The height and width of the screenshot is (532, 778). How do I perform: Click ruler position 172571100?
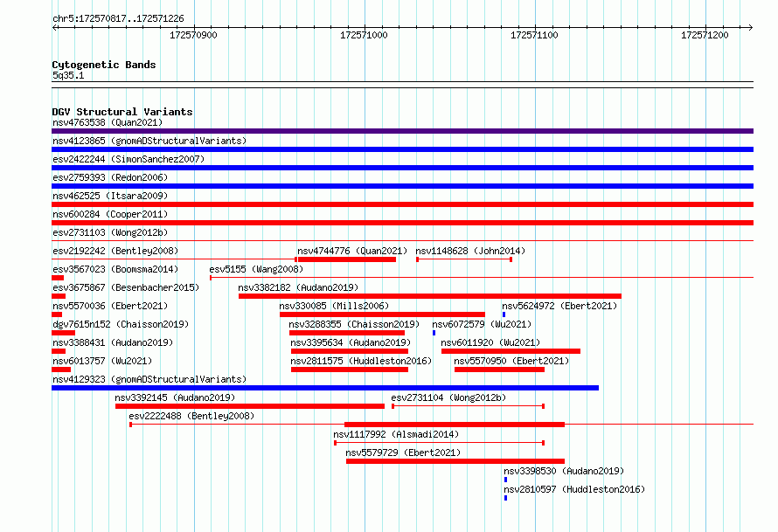coord(534,35)
